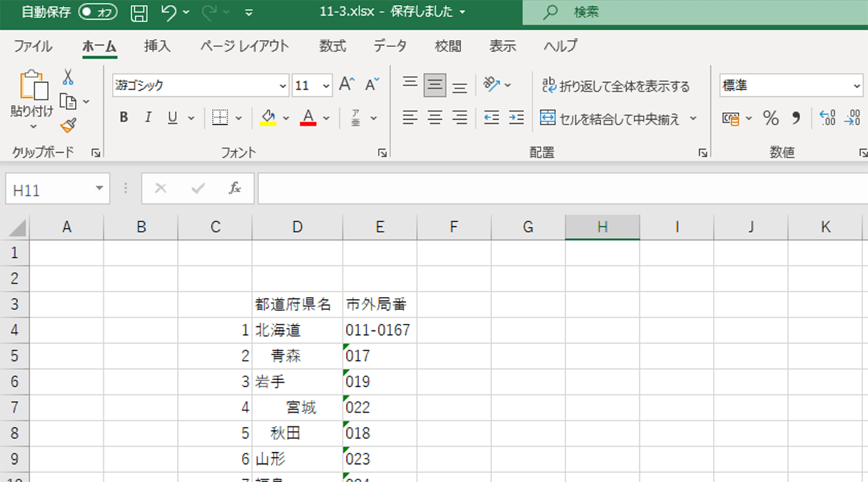Click the Insert Function fx icon

click(235, 189)
